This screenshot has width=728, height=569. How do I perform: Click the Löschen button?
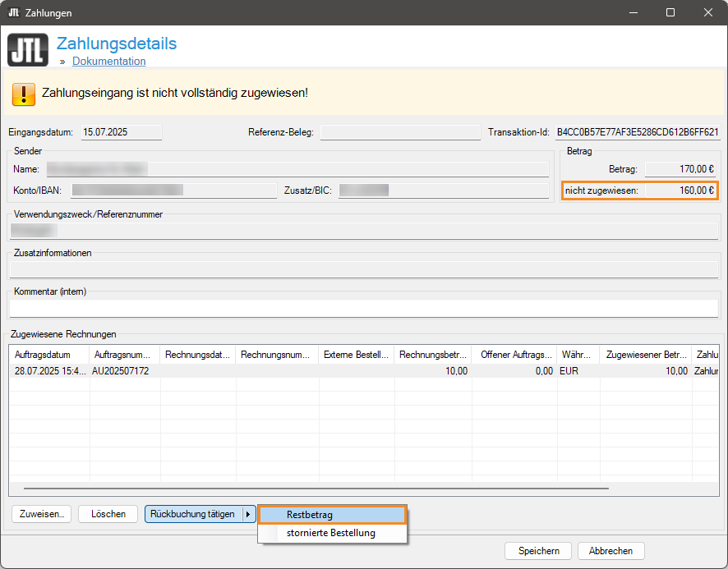[x=108, y=514]
